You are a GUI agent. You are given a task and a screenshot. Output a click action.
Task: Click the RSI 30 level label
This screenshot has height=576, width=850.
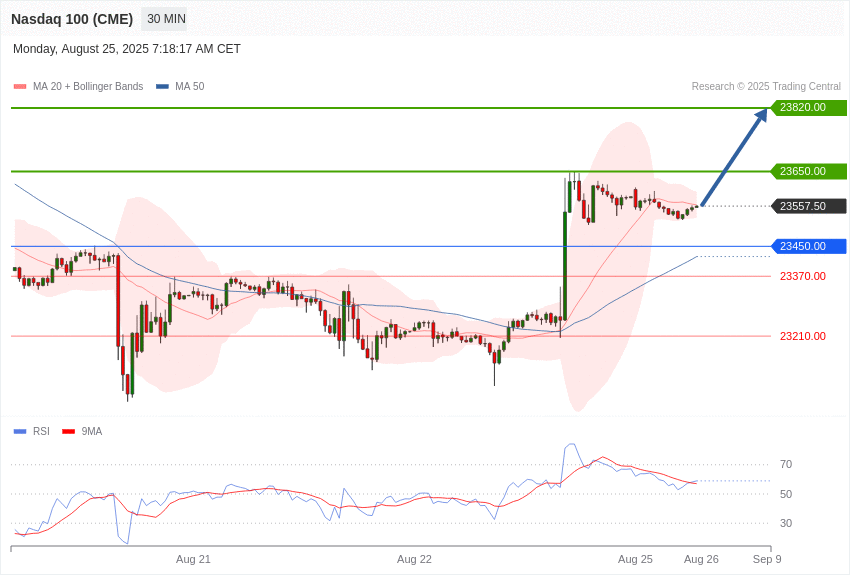[786, 523]
